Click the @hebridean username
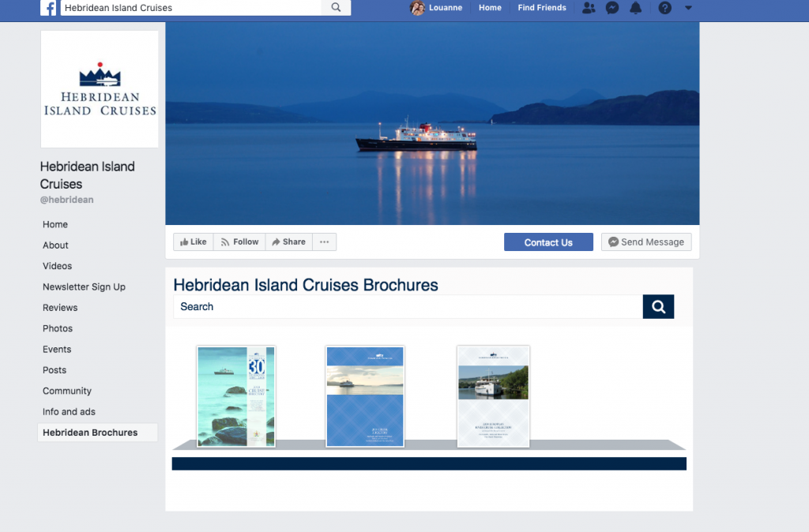This screenshot has width=809, height=532. point(67,200)
